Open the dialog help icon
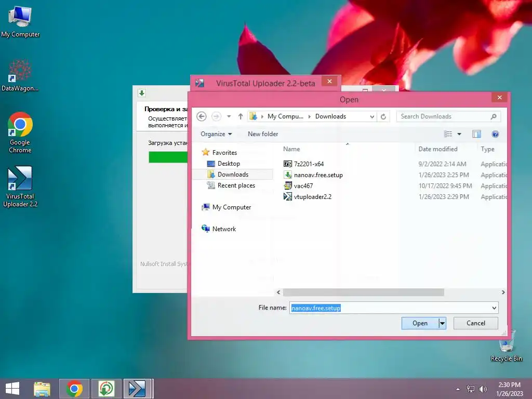 click(x=495, y=134)
